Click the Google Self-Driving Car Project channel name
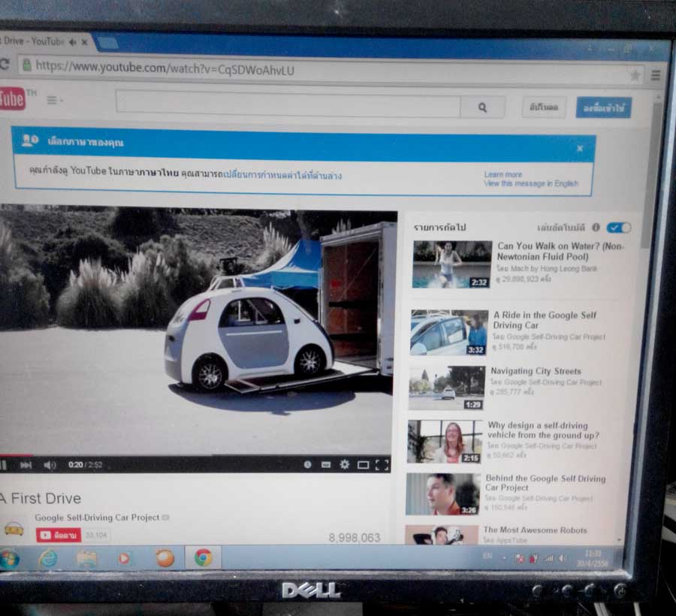676x616 pixels. [x=97, y=518]
